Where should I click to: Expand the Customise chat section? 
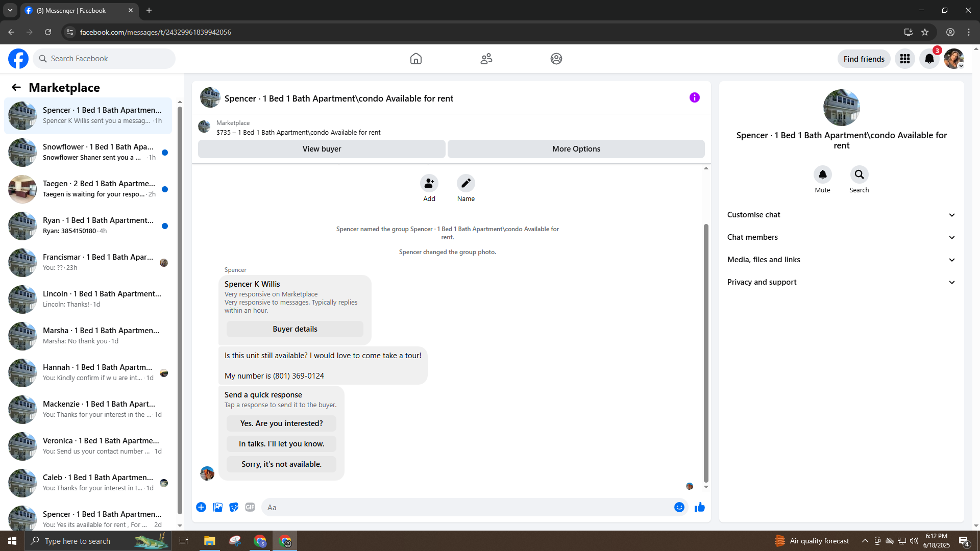pos(841,215)
